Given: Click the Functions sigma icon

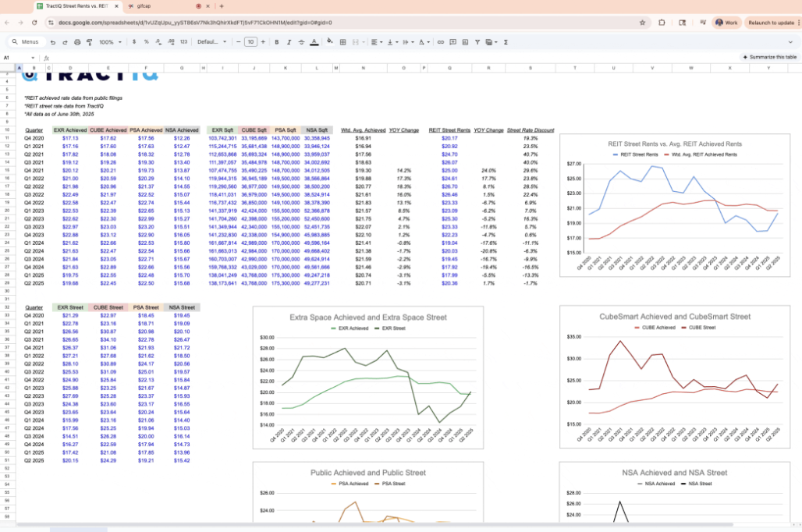Looking at the screenshot, I should coord(506,42).
